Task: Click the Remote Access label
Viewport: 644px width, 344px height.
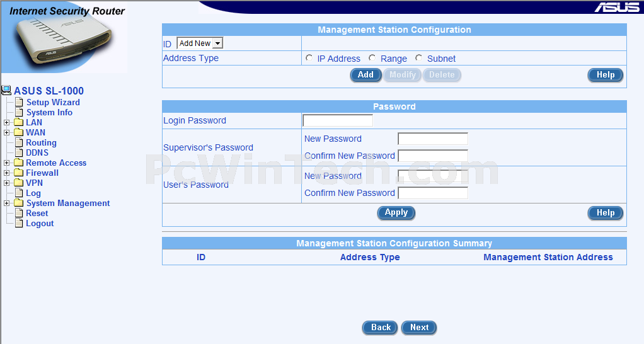Action: click(56, 163)
